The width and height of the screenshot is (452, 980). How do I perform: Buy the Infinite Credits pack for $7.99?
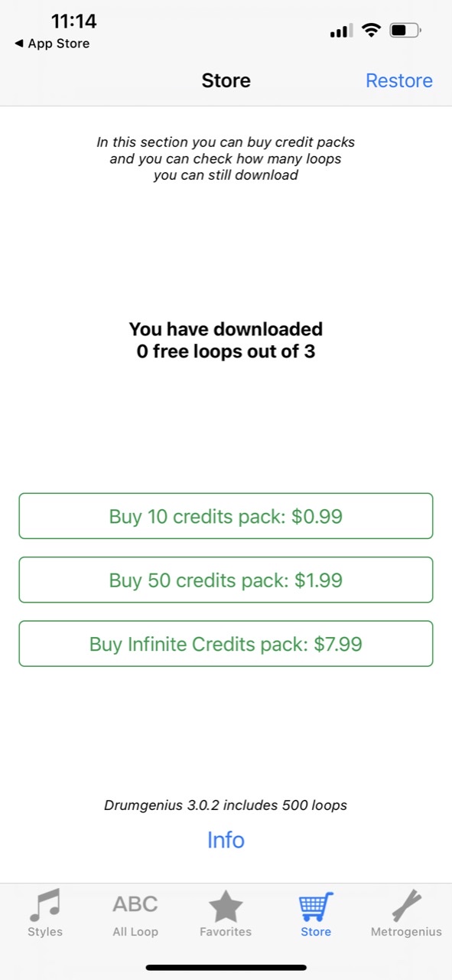coord(226,643)
